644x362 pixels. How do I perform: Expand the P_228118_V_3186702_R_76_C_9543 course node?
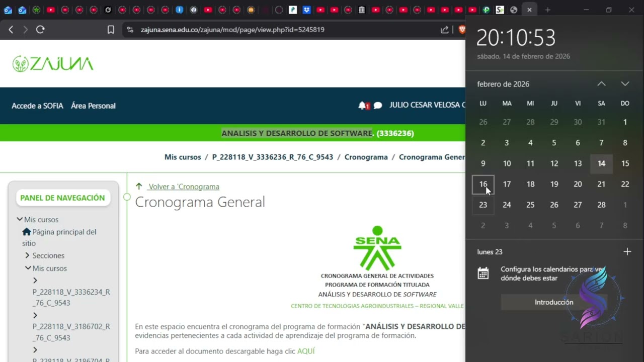tap(35, 315)
